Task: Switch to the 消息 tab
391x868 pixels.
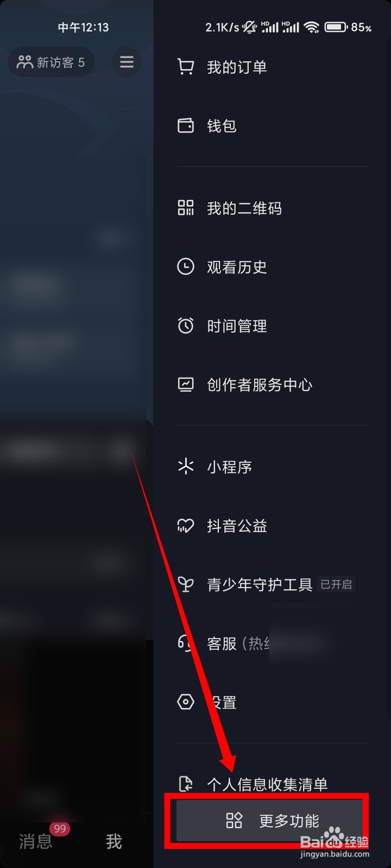Action: [36, 841]
